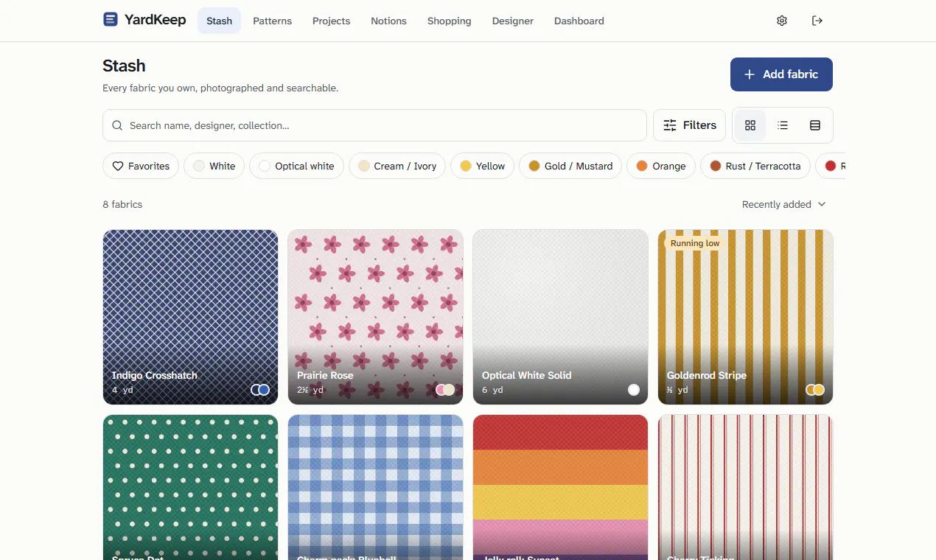Click color dots on Goldenrod Stripe
This screenshot has height=560, width=936.
[x=815, y=390]
